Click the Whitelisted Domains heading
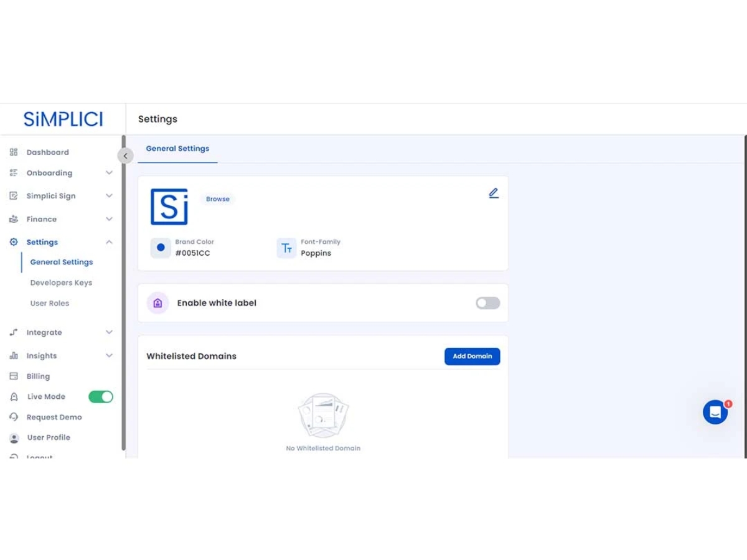The height and width of the screenshot is (560, 747). point(192,357)
